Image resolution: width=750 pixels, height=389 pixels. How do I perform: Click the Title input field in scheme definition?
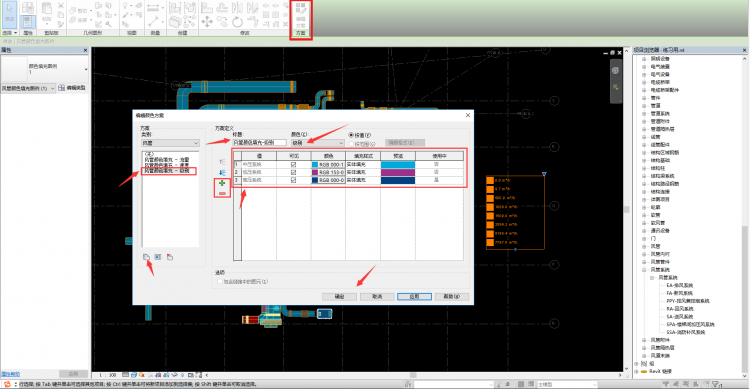click(x=260, y=143)
